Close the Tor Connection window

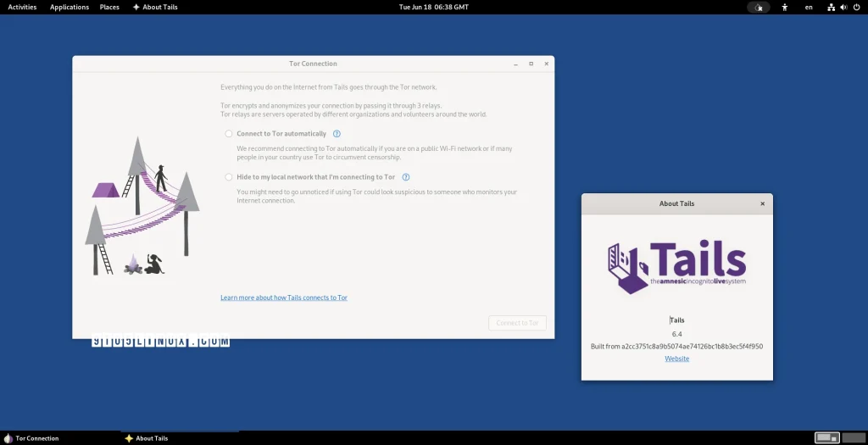(x=547, y=64)
